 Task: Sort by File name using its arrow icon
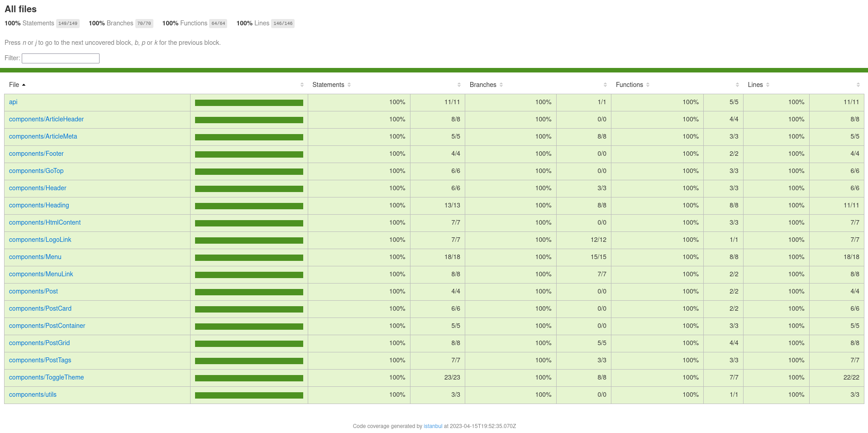(24, 85)
